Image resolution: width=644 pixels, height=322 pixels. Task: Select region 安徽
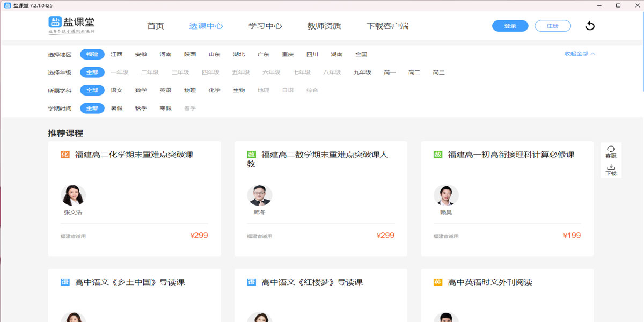(141, 54)
